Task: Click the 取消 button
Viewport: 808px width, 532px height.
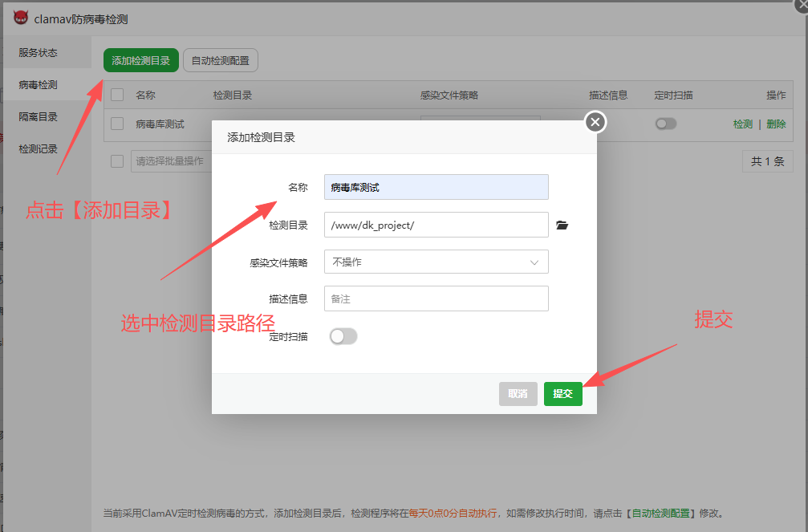Action: pyautogui.click(x=518, y=394)
